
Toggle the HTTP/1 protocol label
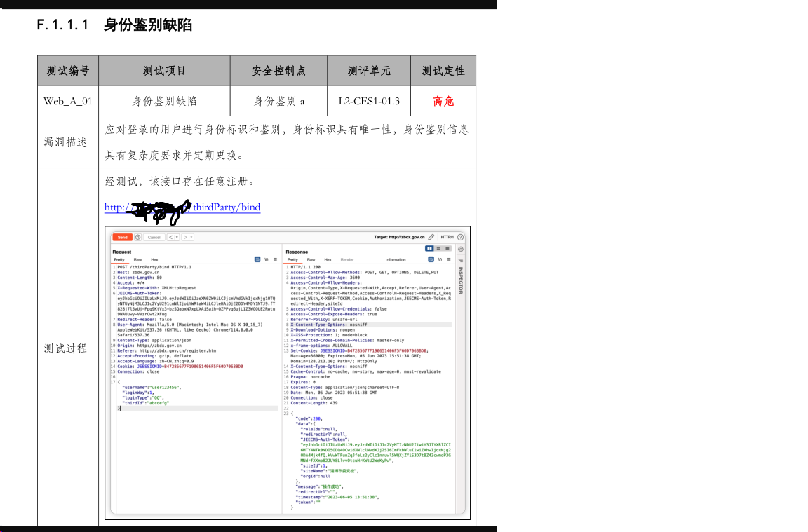click(x=447, y=237)
